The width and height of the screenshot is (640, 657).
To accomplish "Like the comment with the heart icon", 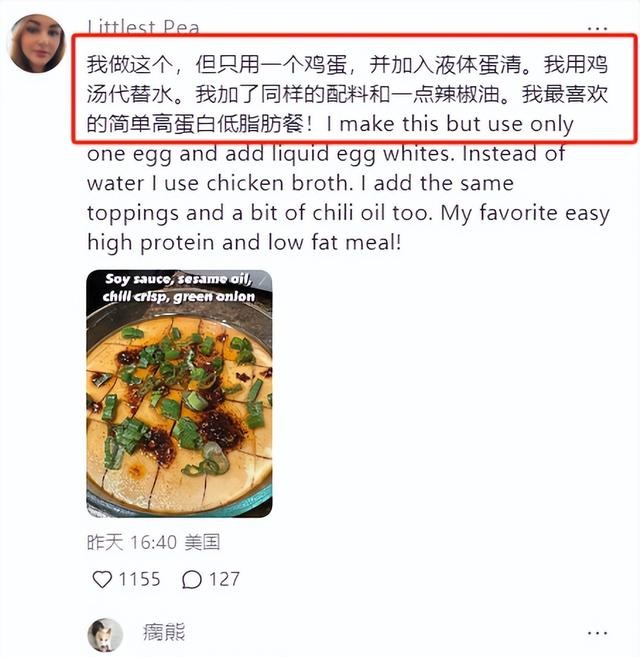I will [102, 579].
